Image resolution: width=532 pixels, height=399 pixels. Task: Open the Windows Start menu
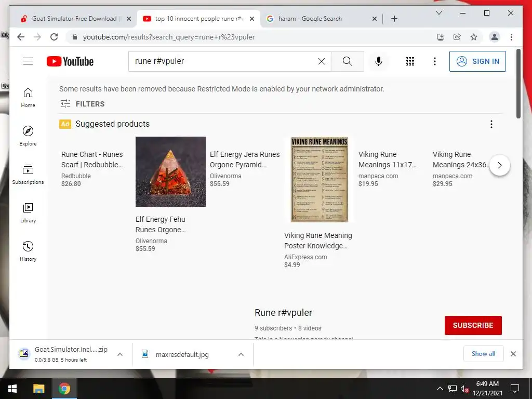[x=12, y=389]
